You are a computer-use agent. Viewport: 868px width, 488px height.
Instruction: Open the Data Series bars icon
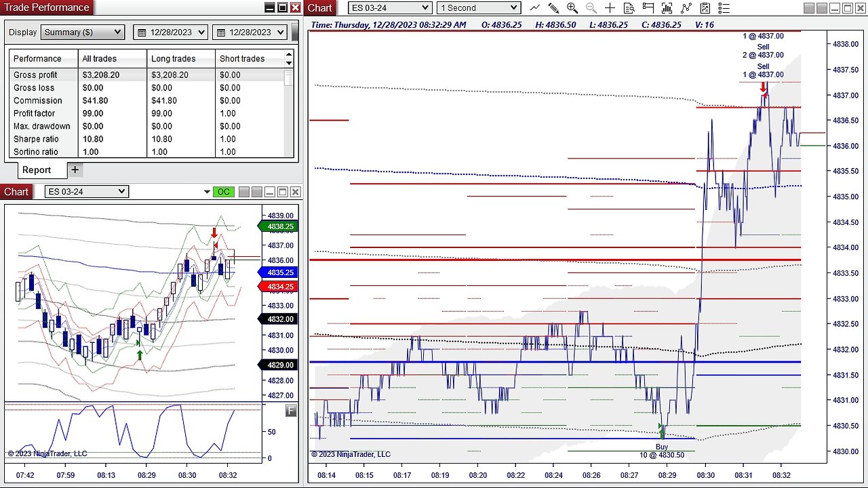(667, 8)
